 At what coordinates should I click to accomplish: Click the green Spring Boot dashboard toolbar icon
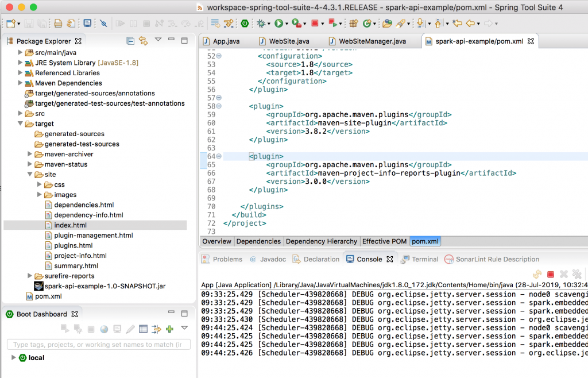(x=245, y=24)
